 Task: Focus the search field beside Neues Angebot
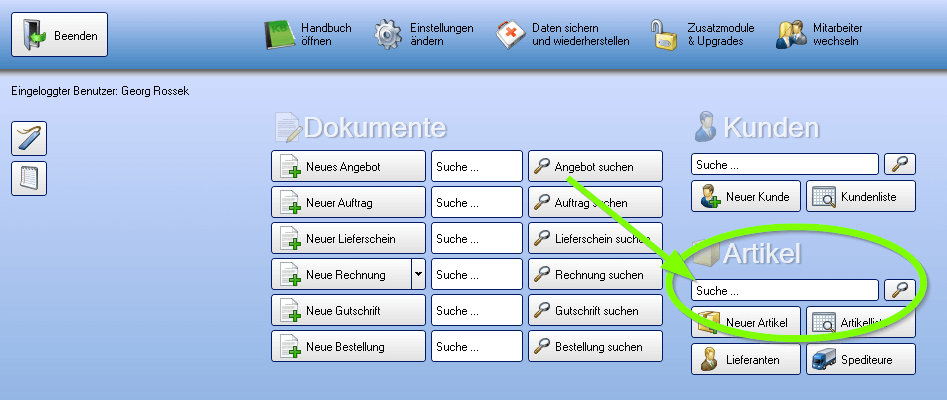click(x=477, y=166)
